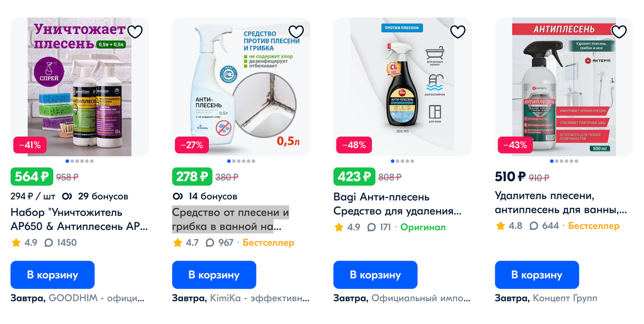
Task: Select the star rating icon showing 4.8
Action: [500, 226]
